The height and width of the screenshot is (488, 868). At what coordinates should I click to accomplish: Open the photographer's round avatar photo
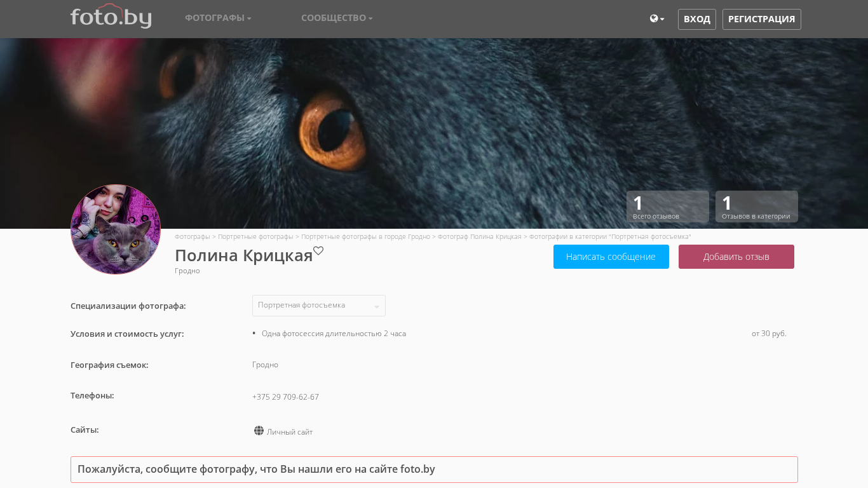coord(116,229)
